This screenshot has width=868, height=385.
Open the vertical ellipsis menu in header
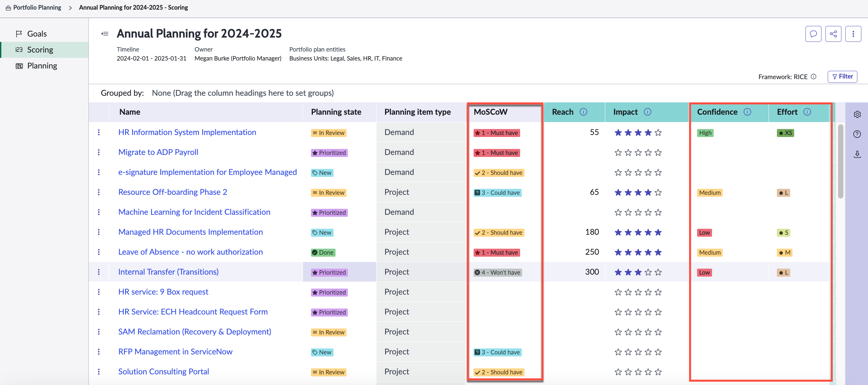(x=853, y=34)
